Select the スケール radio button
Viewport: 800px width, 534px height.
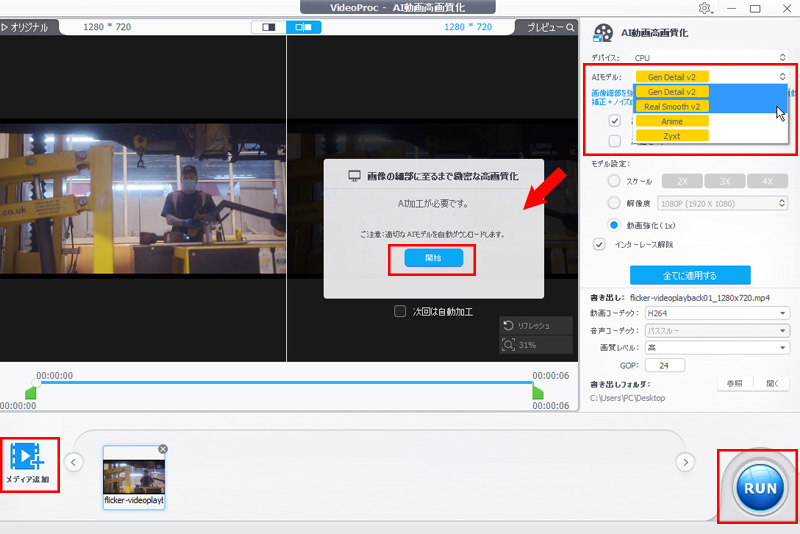(x=614, y=181)
